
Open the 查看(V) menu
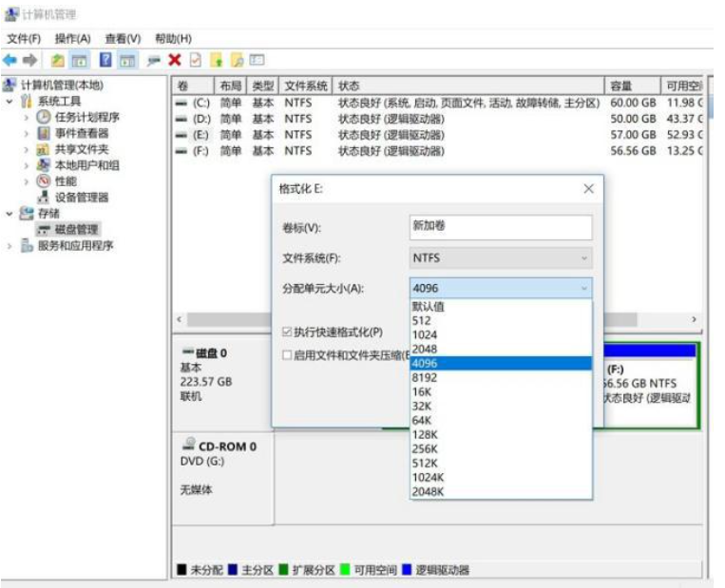pyautogui.click(x=123, y=38)
